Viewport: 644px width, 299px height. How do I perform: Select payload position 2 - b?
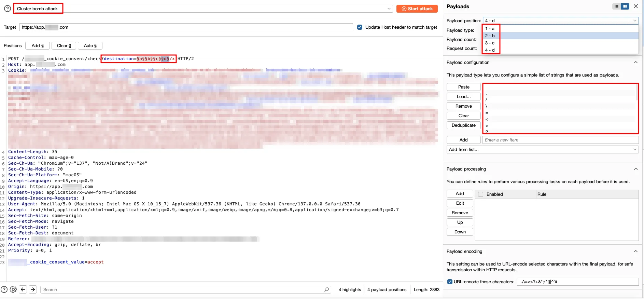pyautogui.click(x=560, y=36)
